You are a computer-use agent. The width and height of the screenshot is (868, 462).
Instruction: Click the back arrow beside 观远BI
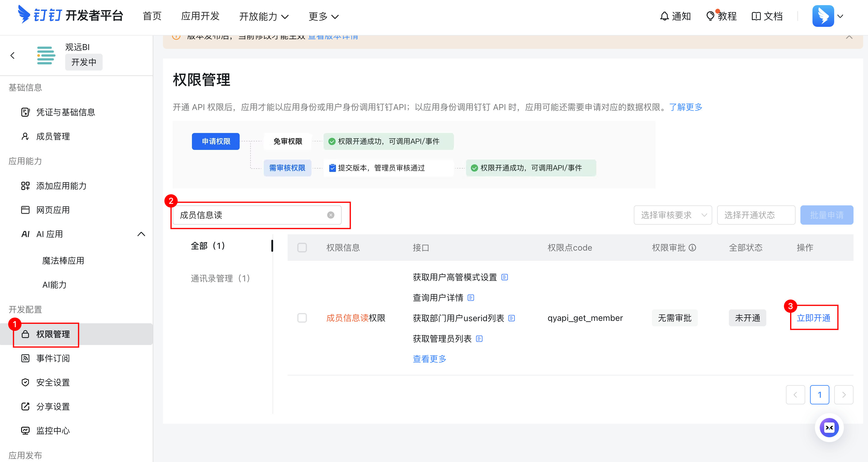point(12,55)
